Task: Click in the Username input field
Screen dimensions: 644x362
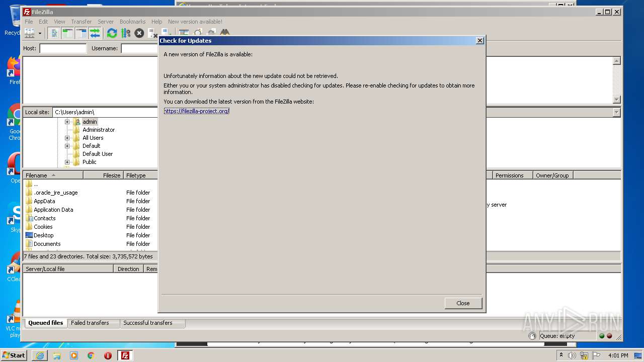Action: [139, 48]
